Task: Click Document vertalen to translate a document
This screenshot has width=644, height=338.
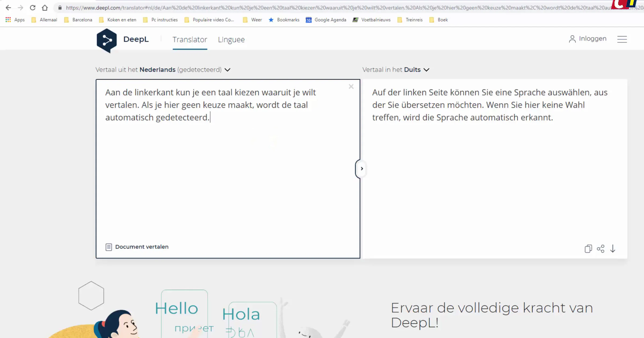Action: [x=142, y=247]
